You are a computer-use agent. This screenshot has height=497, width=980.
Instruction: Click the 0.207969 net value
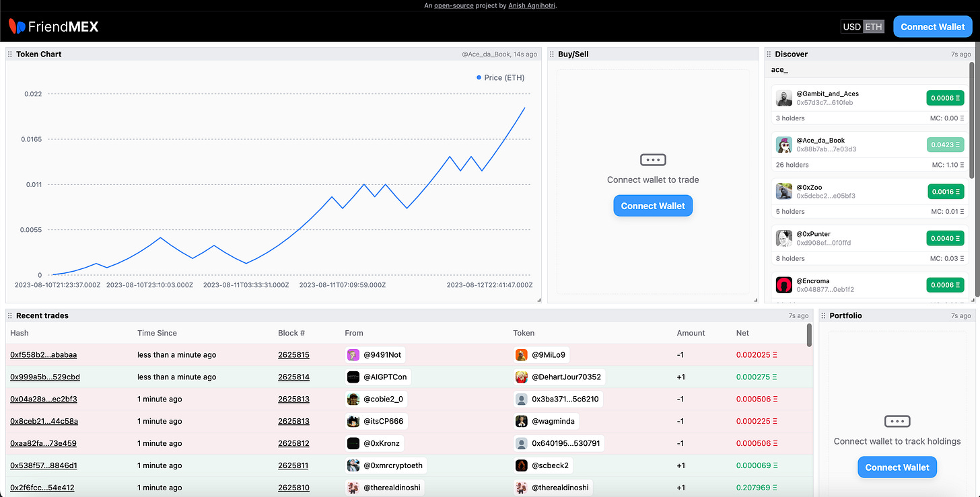tap(757, 488)
